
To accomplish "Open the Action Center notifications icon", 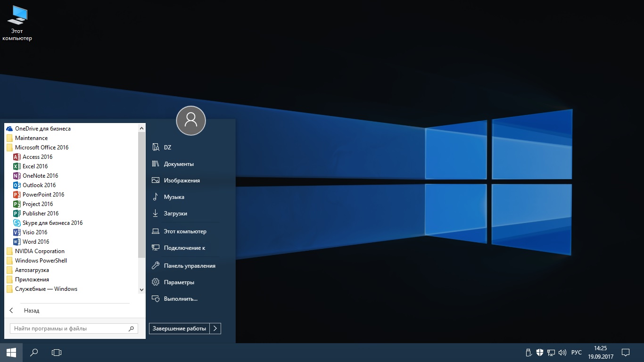I will (x=626, y=353).
